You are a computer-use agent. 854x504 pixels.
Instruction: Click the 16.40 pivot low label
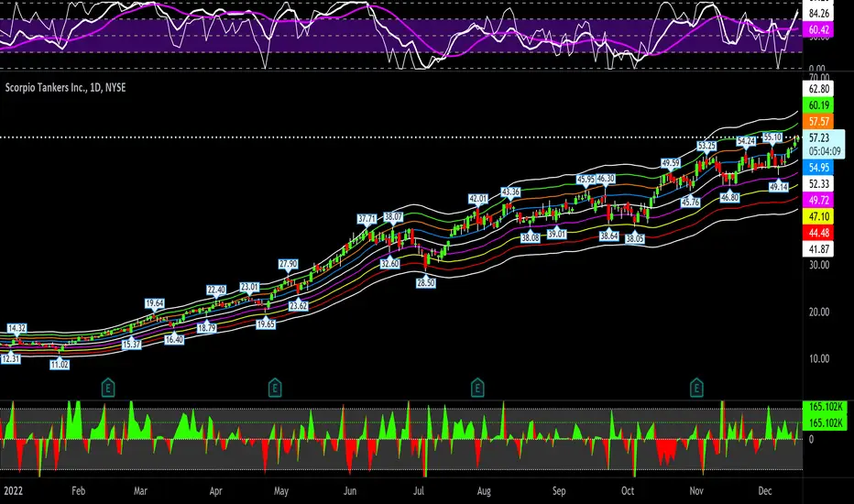click(x=174, y=339)
